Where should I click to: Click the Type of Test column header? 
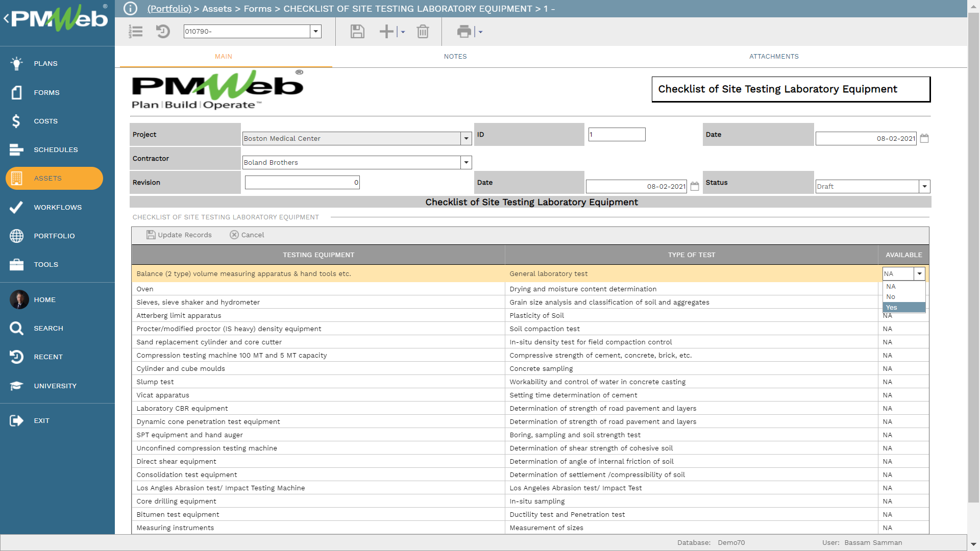point(692,255)
